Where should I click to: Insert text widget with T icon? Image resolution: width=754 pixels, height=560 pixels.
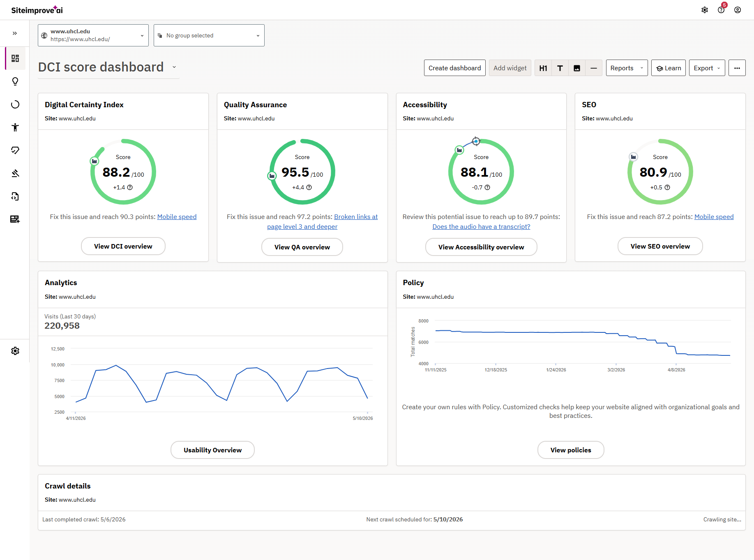pyautogui.click(x=560, y=68)
